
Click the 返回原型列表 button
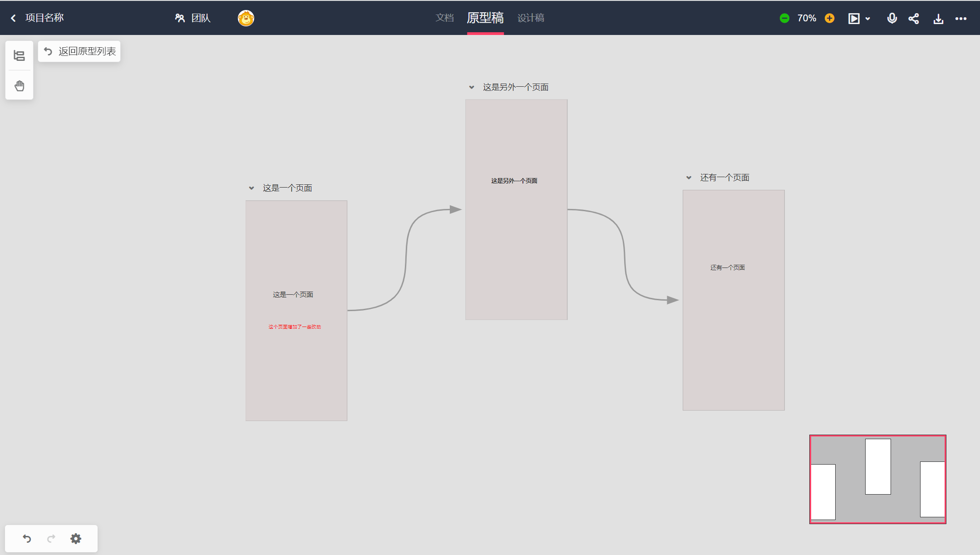click(x=79, y=51)
